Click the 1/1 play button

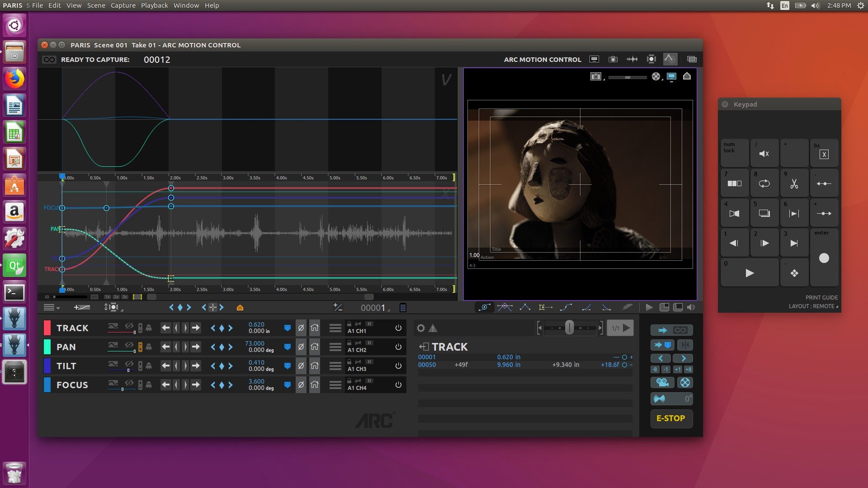tap(620, 328)
